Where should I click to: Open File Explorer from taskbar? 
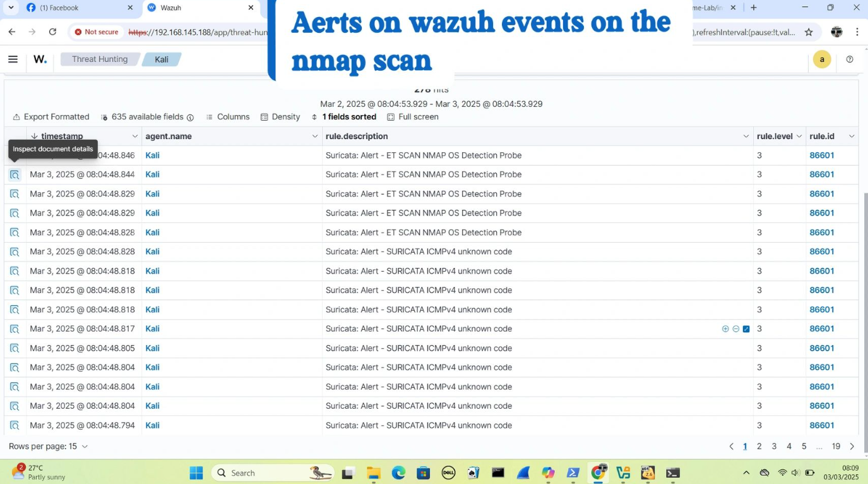[x=373, y=473]
